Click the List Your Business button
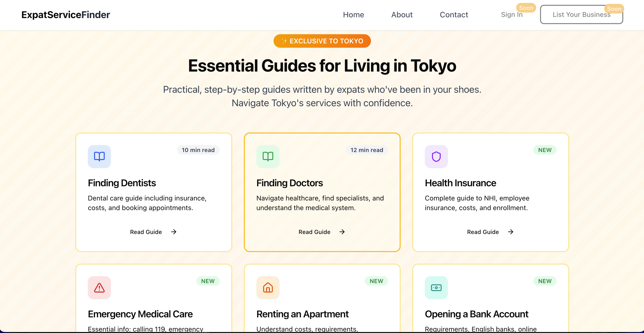The height and width of the screenshot is (333, 644). [x=581, y=15]
